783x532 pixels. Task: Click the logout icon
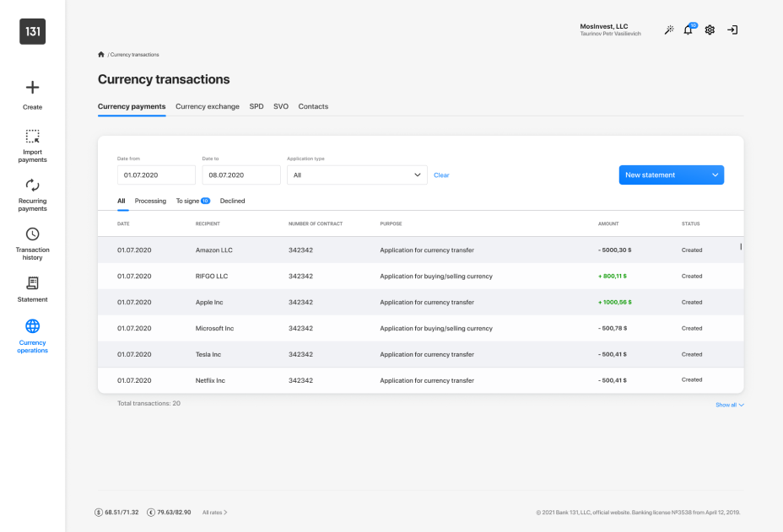point(732,30)
